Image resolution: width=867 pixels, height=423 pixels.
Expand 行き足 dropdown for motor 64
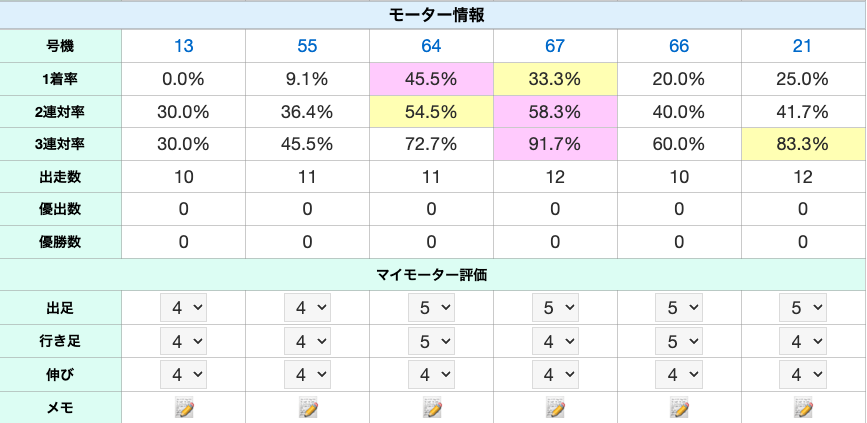click(x=432, y=341)
